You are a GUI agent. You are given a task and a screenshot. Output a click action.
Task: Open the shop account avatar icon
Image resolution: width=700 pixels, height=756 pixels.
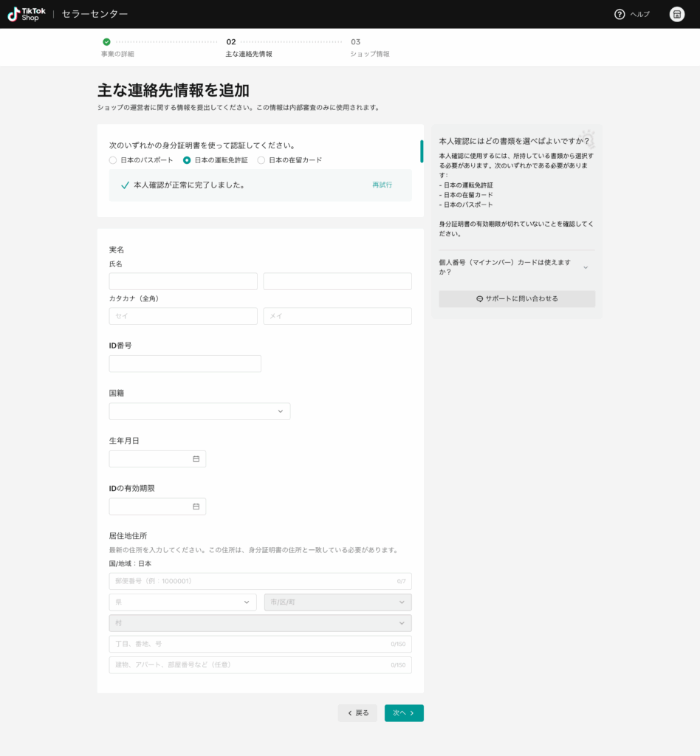click(676, 14)
